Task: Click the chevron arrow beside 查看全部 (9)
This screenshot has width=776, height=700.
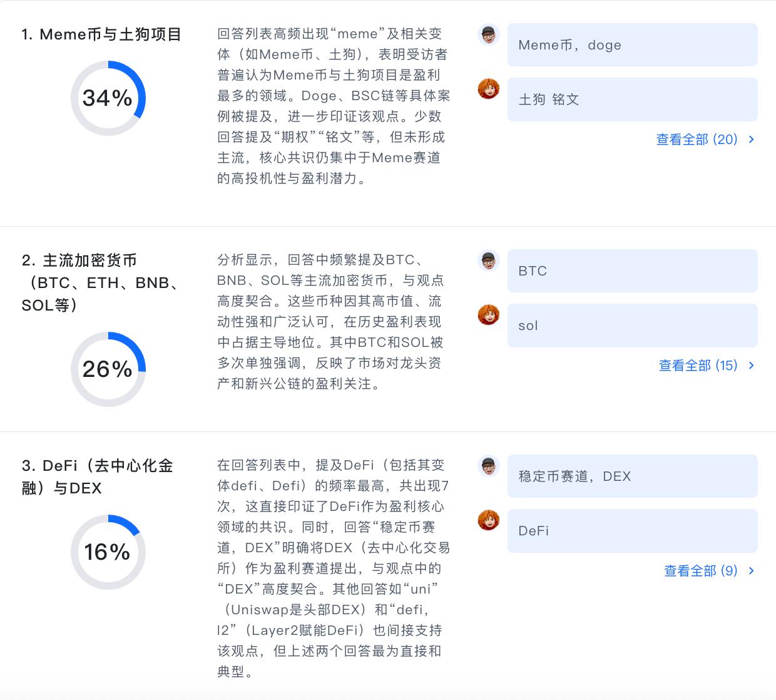Action: 751,570
